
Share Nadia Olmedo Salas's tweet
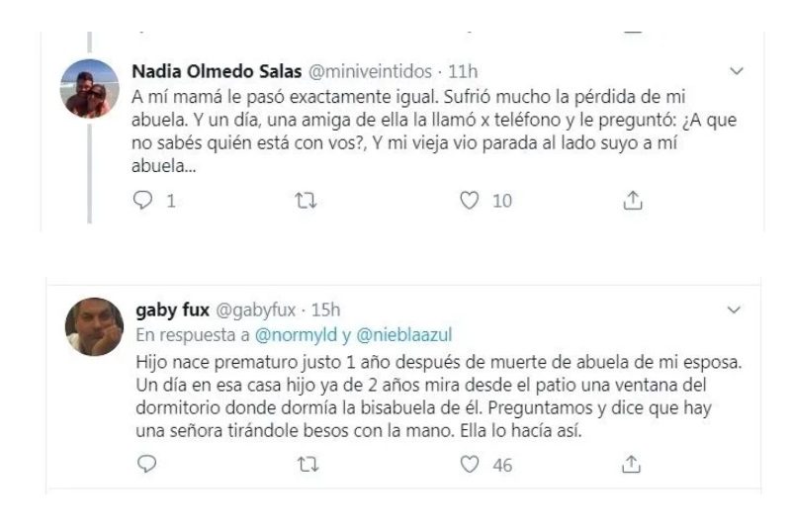pyautogui.click(x=632, y=201)
